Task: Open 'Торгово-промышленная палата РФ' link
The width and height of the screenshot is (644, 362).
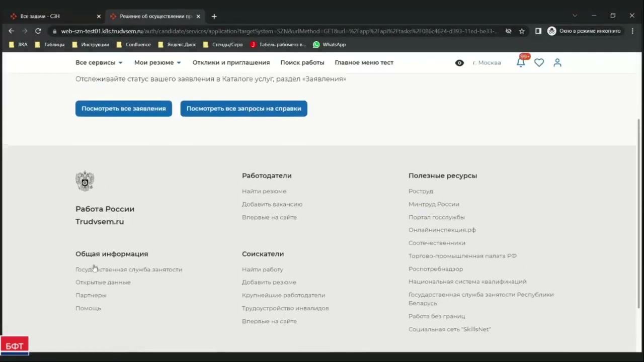Action: click(x=462, y=256)
